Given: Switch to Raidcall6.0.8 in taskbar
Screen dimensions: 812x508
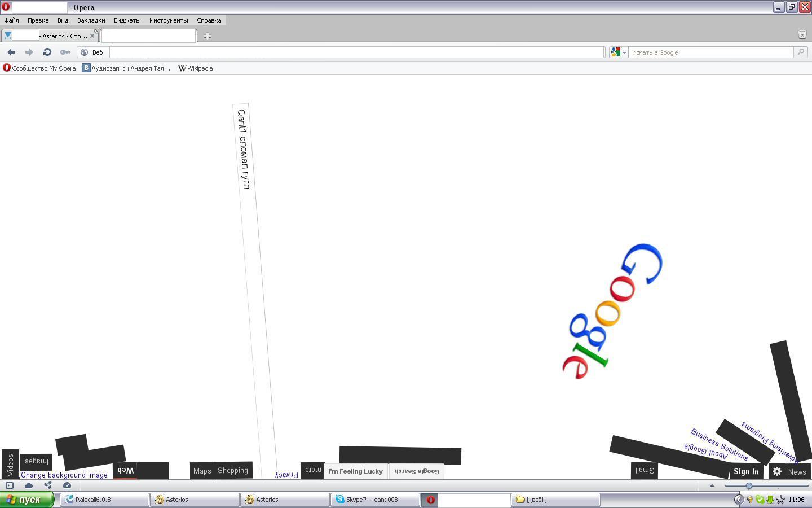Looking at the screenshot, I should pos(104,500).
